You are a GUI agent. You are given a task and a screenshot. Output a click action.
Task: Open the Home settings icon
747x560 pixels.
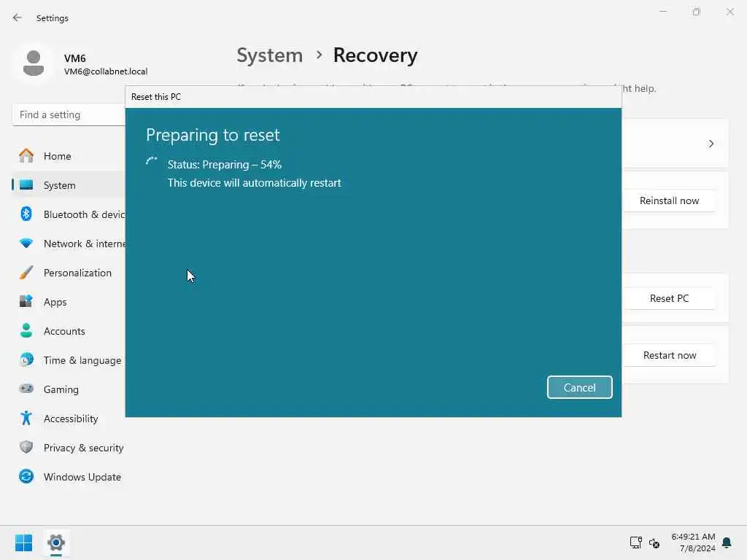click(26, 156)
